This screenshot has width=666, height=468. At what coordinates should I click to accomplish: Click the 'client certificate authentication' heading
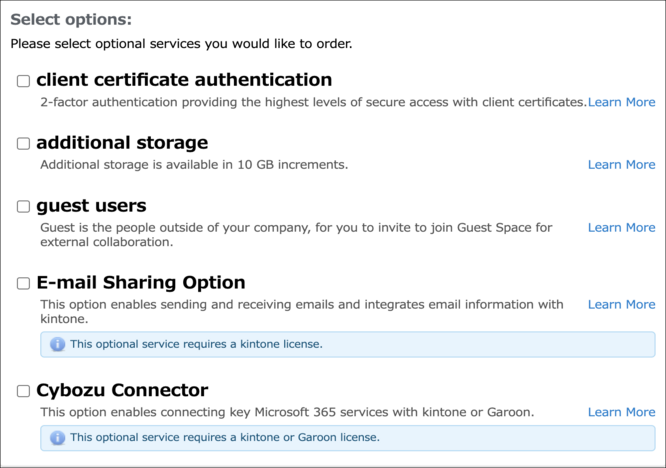pyautogui.click(x=184, y=80)
